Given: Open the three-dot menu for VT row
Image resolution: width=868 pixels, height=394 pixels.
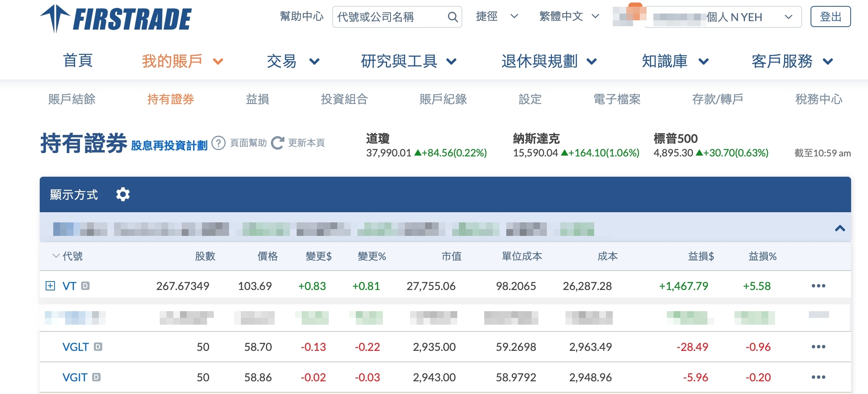Looking at the screenshot, I should tap(819, 286).
